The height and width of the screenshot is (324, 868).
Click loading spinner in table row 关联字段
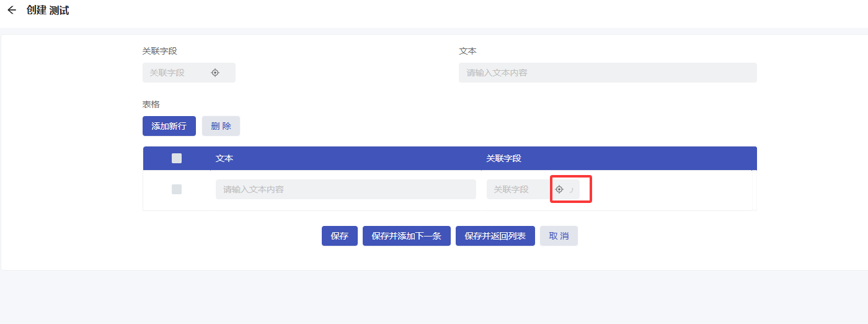(x=571, y=190)
